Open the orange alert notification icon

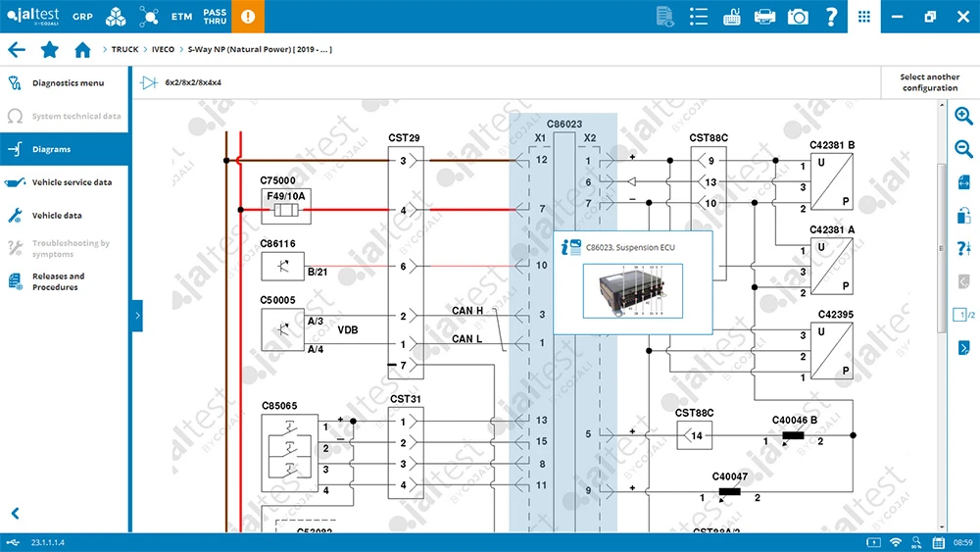tap(248, 17)
